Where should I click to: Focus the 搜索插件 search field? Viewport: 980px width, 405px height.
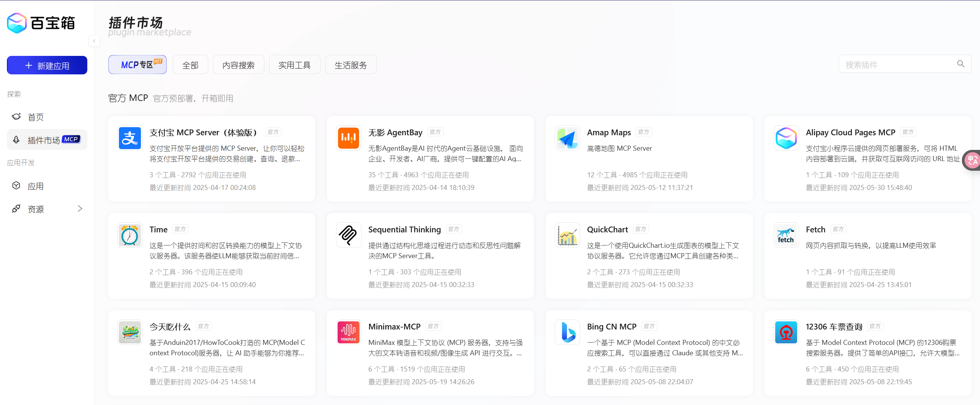(x=905, y=64)
